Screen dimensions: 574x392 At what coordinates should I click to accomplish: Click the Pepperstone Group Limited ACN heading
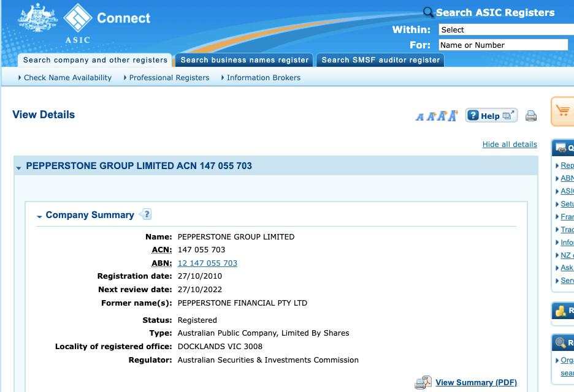pyautogui.click(x=139, y=165)
